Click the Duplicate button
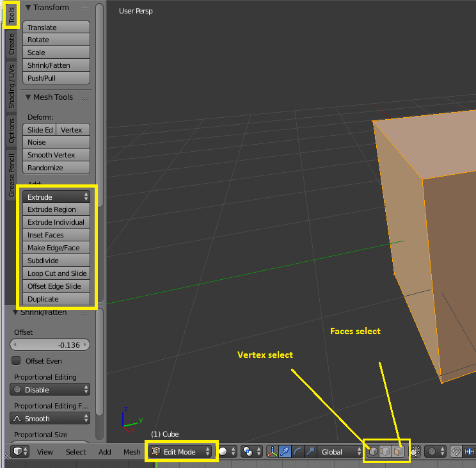This screenshot has width=476, height=468. click(x=56, y=298)
